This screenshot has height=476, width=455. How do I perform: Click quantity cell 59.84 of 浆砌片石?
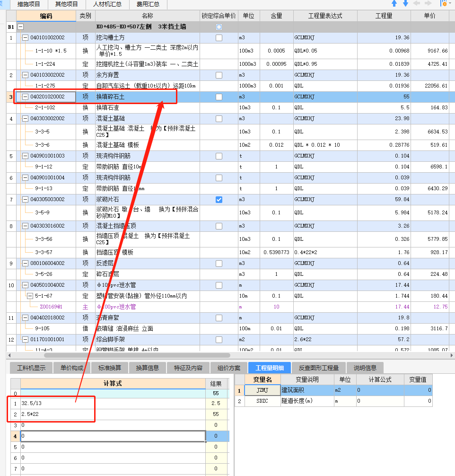point(384,200)
